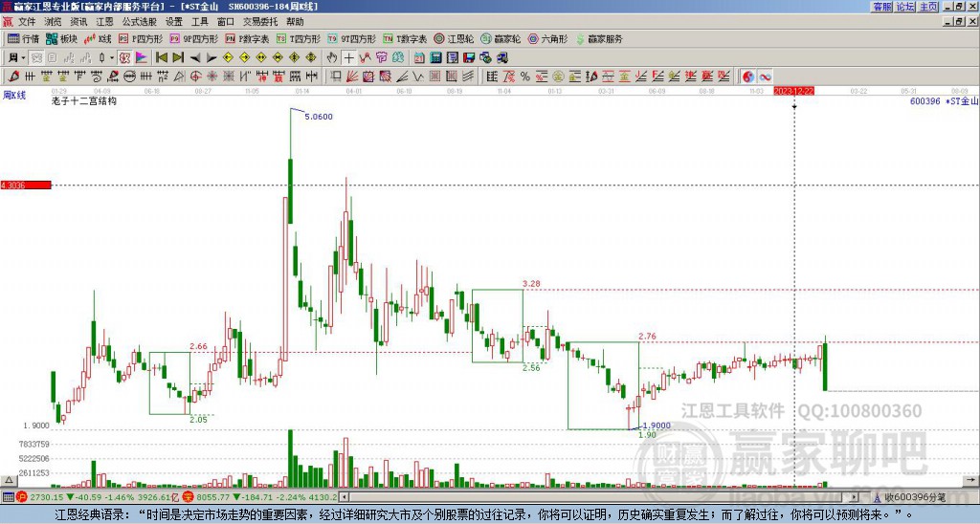Click the yin-yang symbol icon

point(748,76)
